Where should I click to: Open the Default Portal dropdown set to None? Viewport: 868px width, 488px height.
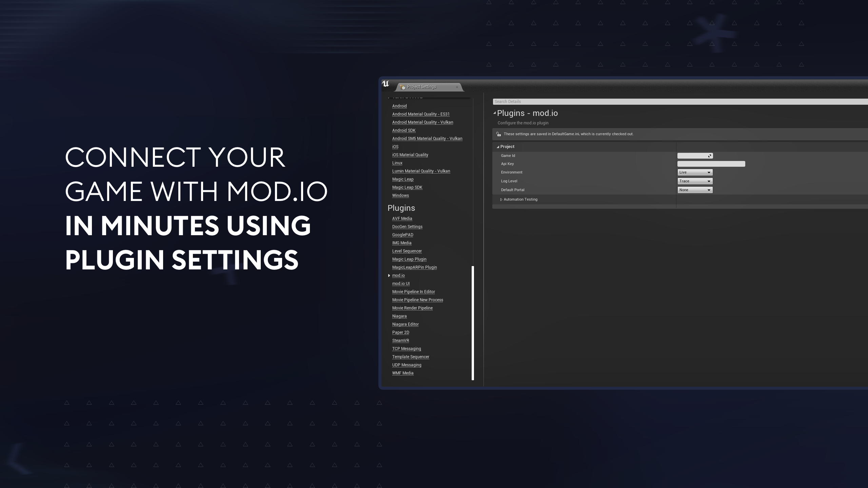pos(695,190)
